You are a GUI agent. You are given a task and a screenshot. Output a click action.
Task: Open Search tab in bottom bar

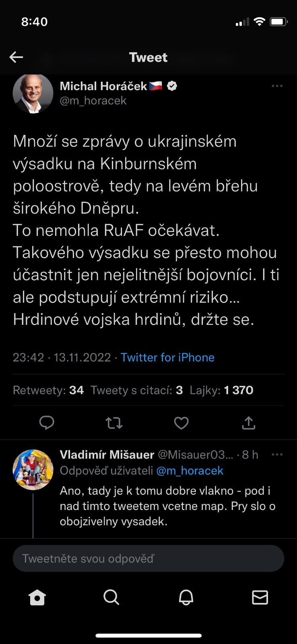point(111,598)
